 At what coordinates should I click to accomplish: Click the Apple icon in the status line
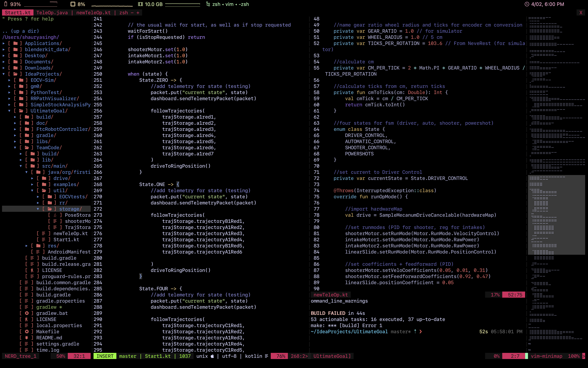(x=212, y=356)
